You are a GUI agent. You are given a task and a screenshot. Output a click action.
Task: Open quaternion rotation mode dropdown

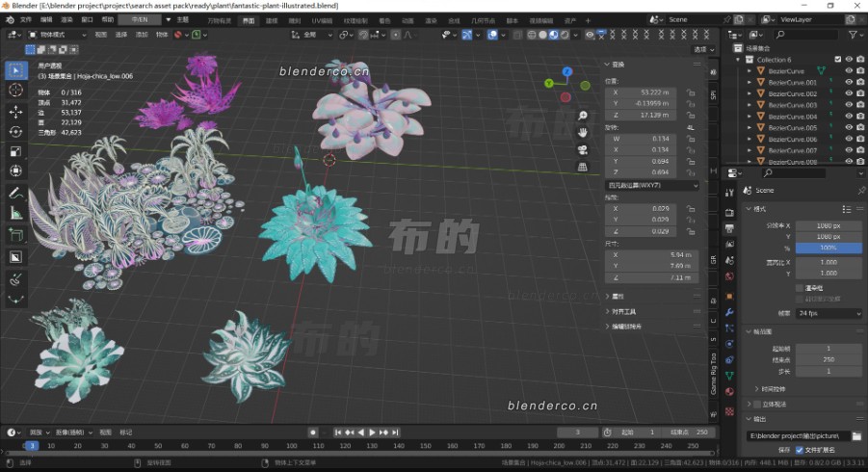coord(652,185)
